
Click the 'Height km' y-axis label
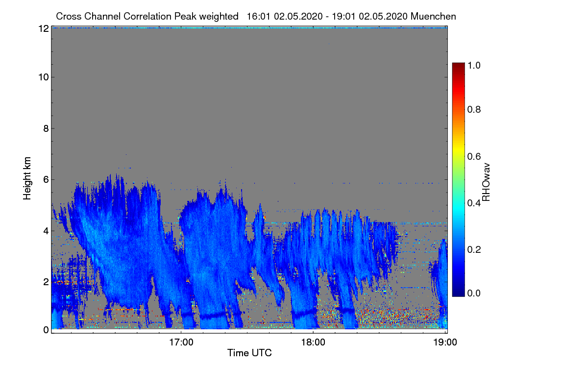pos(27,178)
